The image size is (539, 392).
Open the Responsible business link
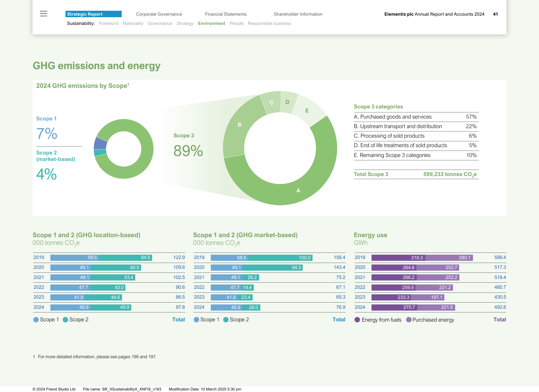coord(269,23)
